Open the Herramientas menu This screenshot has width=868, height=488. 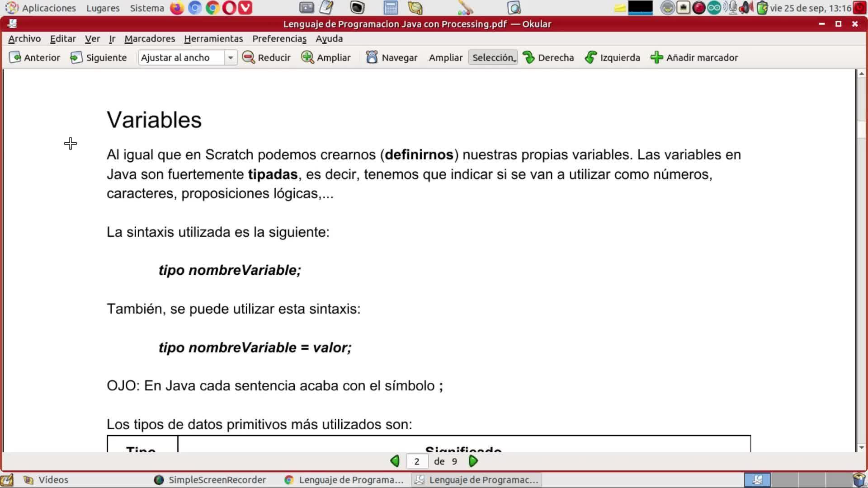click(x=213, y=39)
